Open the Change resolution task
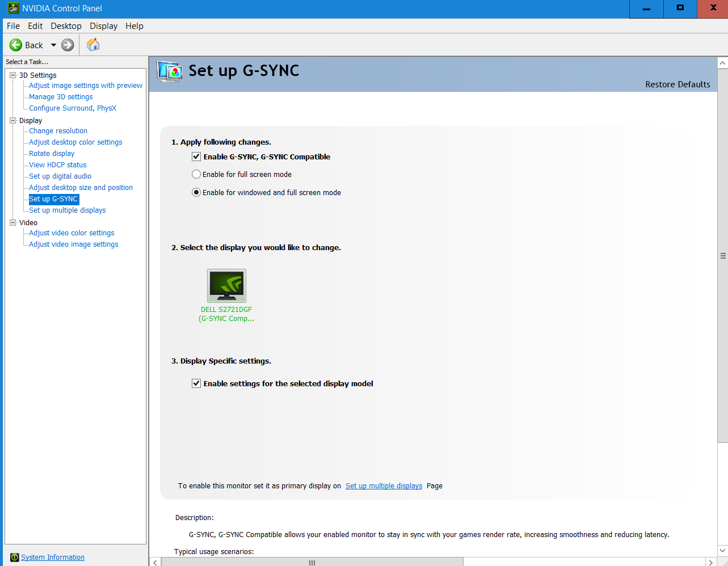This screenshot has height=566, width=728. click(x=58, y=131)
